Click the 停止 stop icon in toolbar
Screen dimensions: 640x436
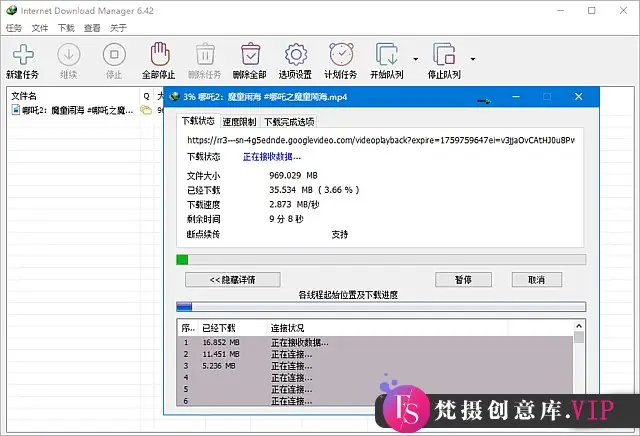pos(114,54)
